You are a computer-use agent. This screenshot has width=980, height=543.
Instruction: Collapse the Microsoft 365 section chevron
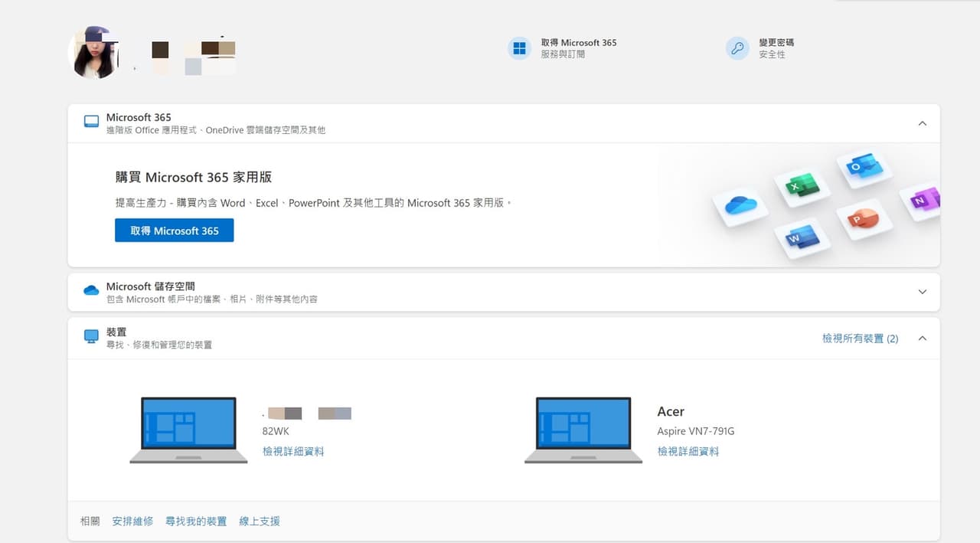(922, 123)
